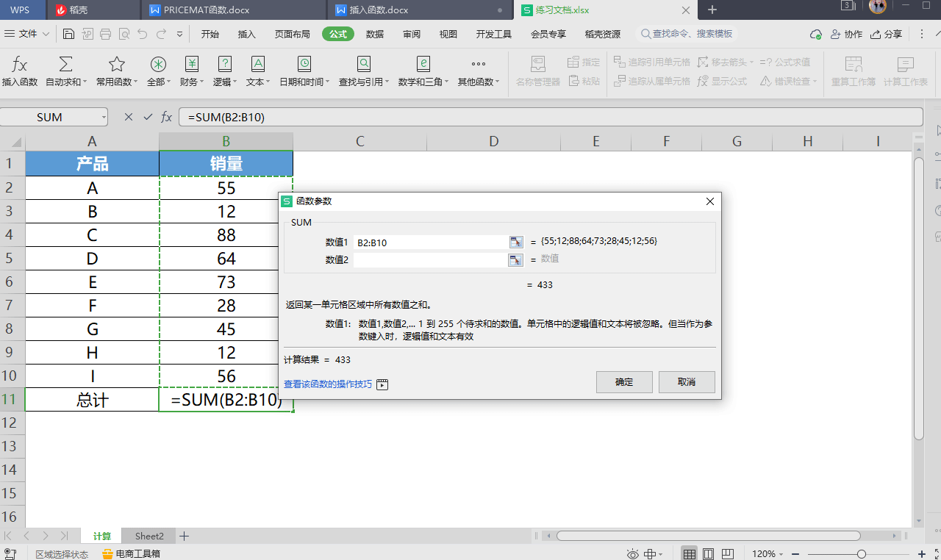Open the 查看该函数的操作技巧 link
941x560 pixels.
(328, 384)
